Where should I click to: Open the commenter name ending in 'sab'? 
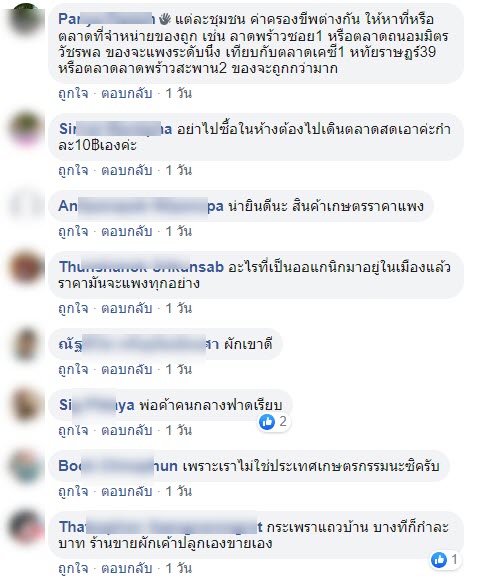coord(141,267)
